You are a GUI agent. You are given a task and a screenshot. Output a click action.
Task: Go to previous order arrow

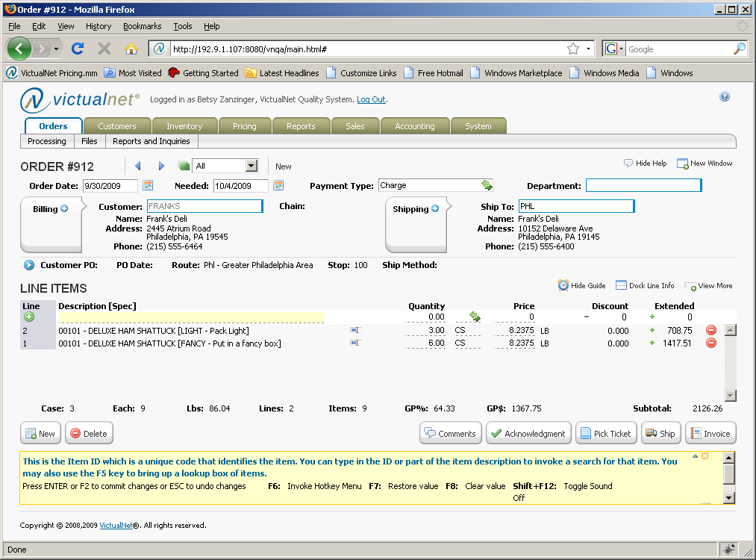coord(137,166)
